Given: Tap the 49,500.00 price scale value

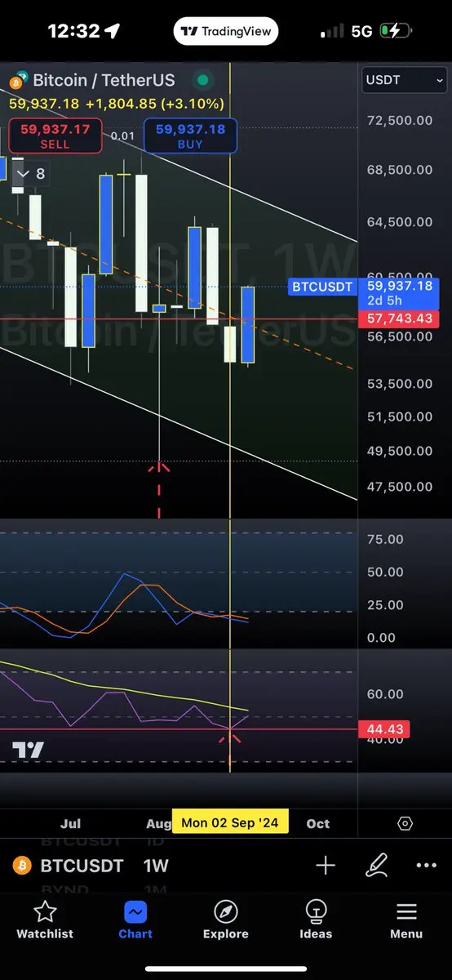Looking at the screenshot, I should [x=400, y=450].
